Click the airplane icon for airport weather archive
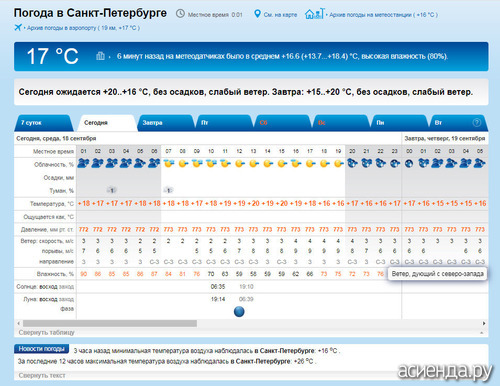The width and height of the screenshot is (500, 386). pyautogui.click(x=18, y=27)
